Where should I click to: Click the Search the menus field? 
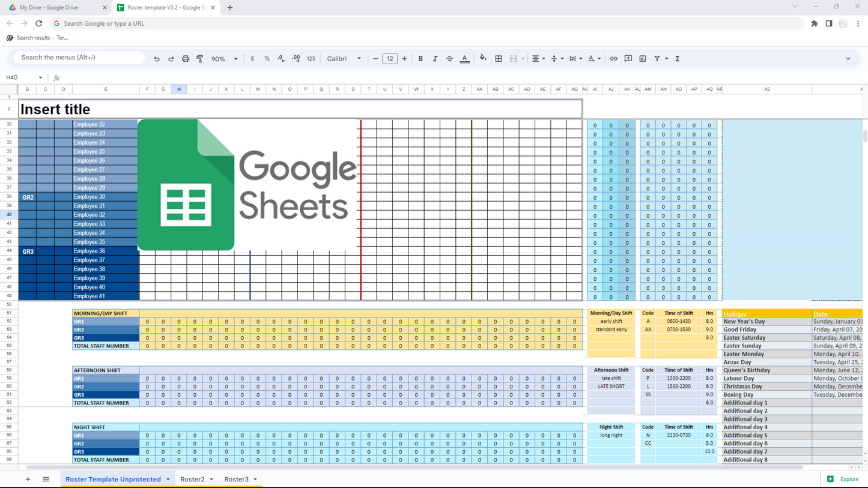tap(79, 58)
